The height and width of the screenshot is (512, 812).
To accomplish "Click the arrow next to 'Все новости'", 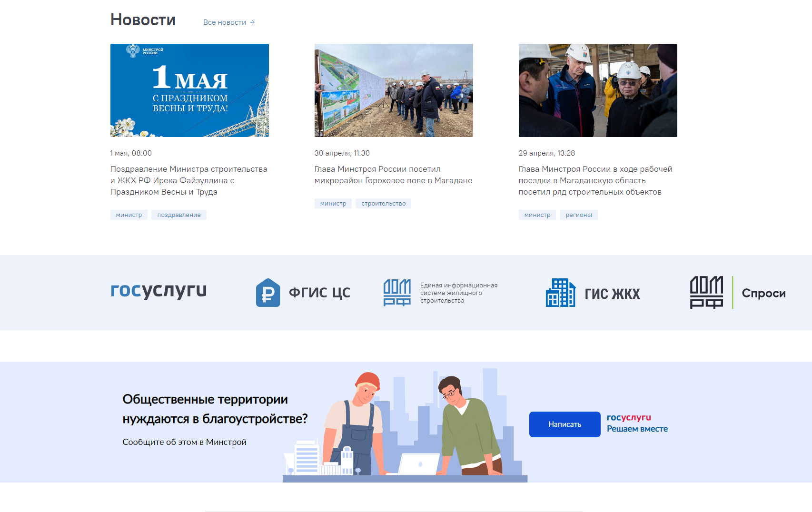I will pos(252,22).
